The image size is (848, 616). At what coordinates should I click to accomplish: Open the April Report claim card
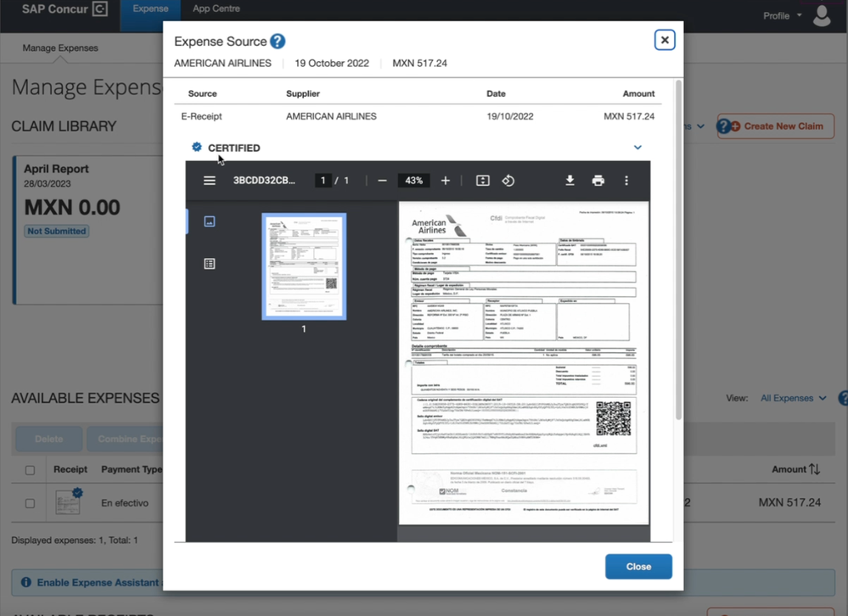[87, 230]
